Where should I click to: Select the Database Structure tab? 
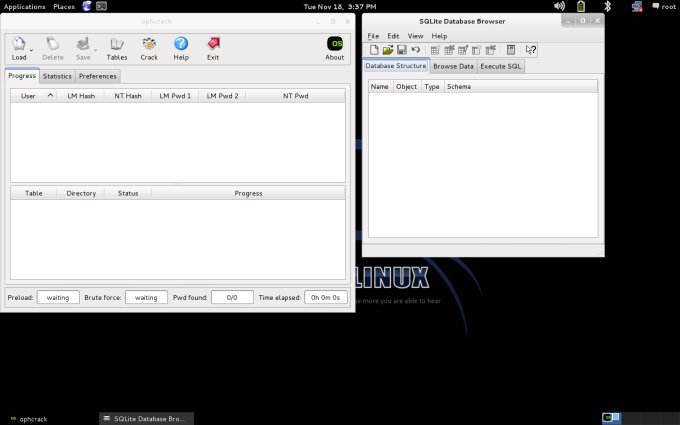[x=396, y=66]
